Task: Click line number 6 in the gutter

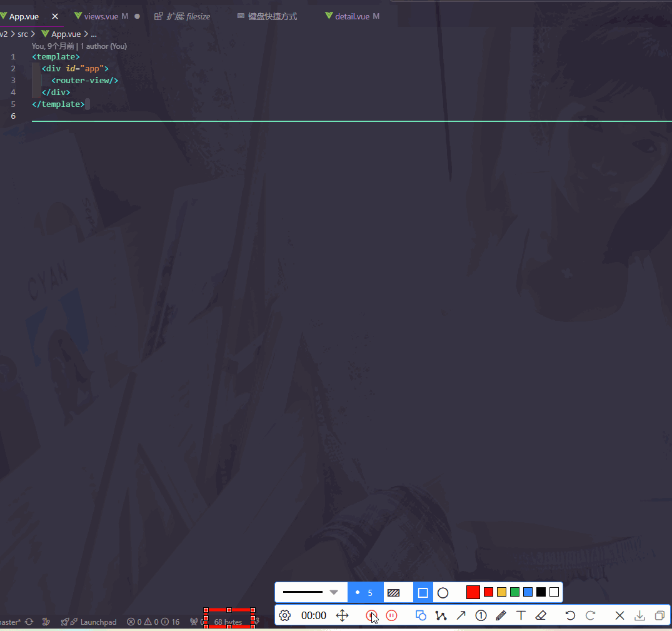Action: [13, 116]
